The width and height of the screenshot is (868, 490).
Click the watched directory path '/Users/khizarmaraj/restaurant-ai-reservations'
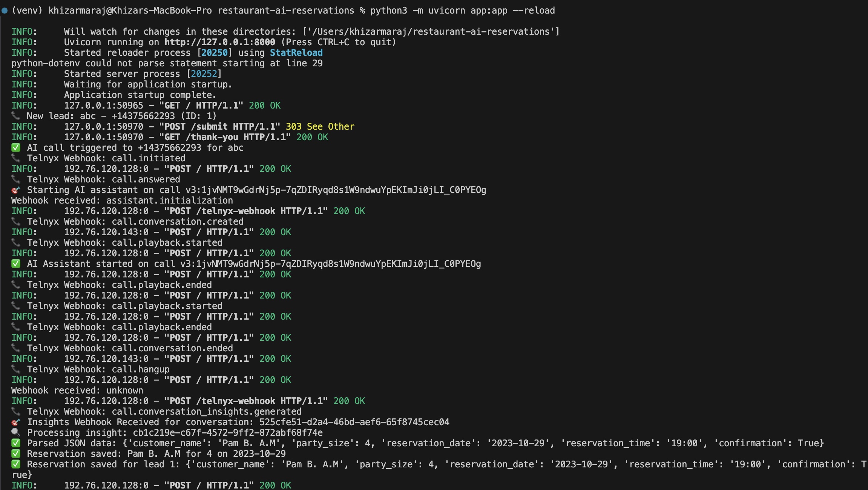431,31
